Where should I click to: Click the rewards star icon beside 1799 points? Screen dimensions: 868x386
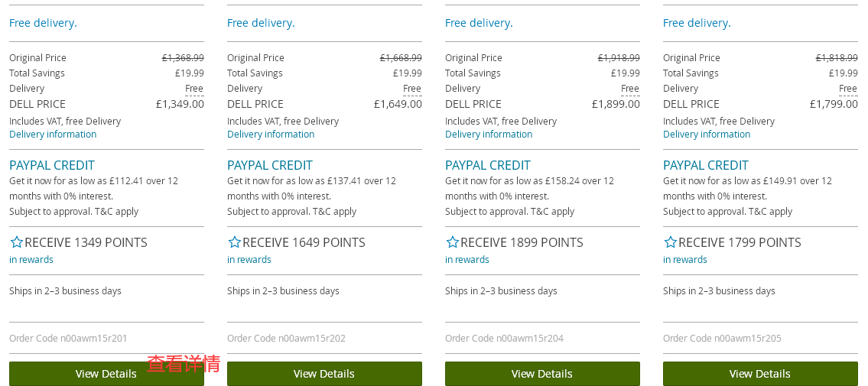click(671, 242)
